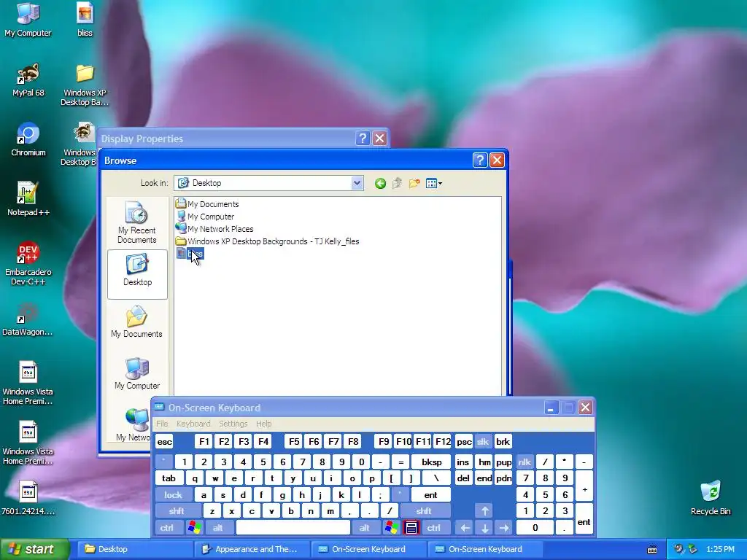Click the psc print screen key
The height and width of the screenshot is (560, 747).
click(x=464, y=442)
